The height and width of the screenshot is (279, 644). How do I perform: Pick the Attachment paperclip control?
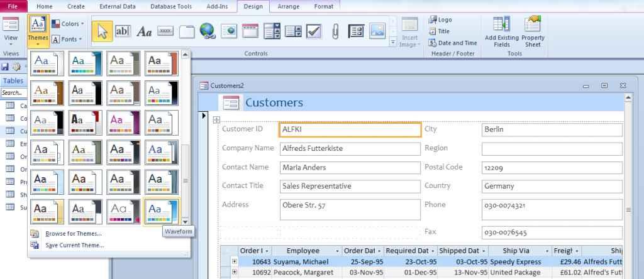335,31
